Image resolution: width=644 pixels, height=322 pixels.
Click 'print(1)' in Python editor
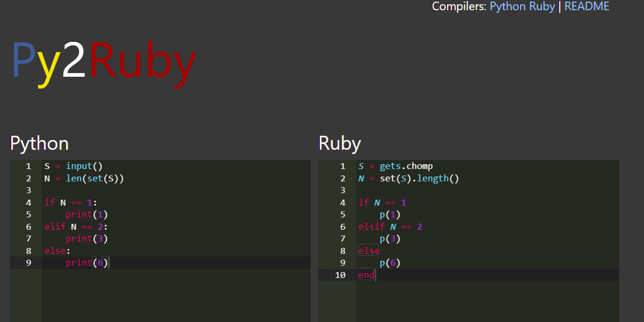click(x=87, y=215)
